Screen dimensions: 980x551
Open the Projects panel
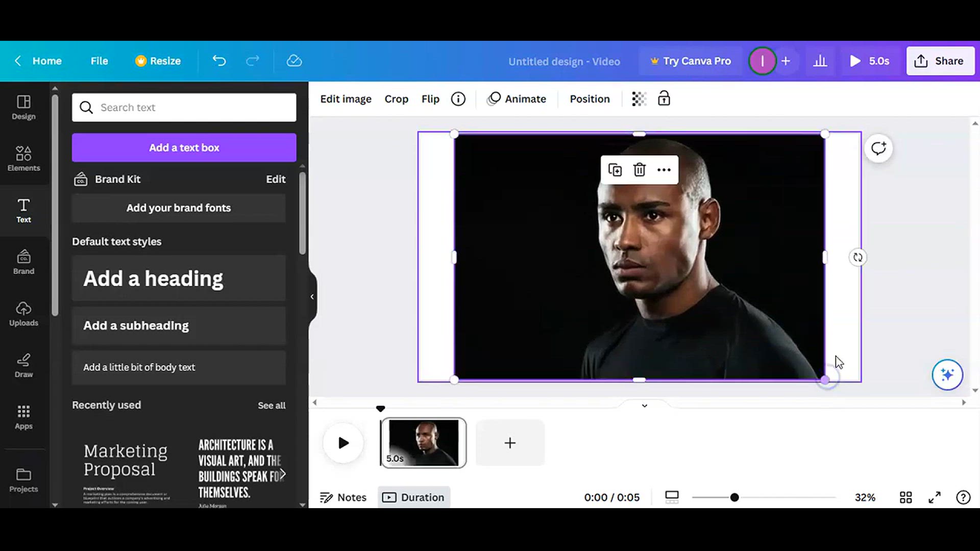pyautogui.click(x=23, y=480)
